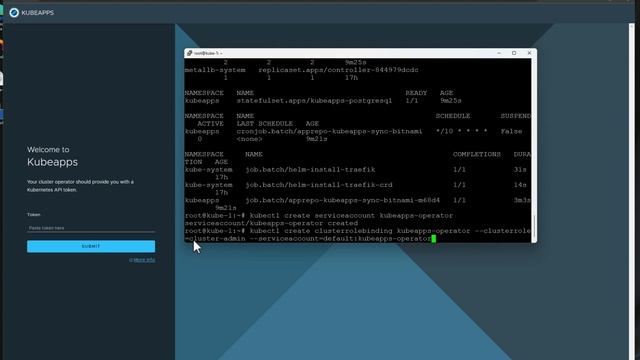
Task: Click the PuTTY icon in terminal title bar
Action: pyautogui.click(x=189, y=53)
